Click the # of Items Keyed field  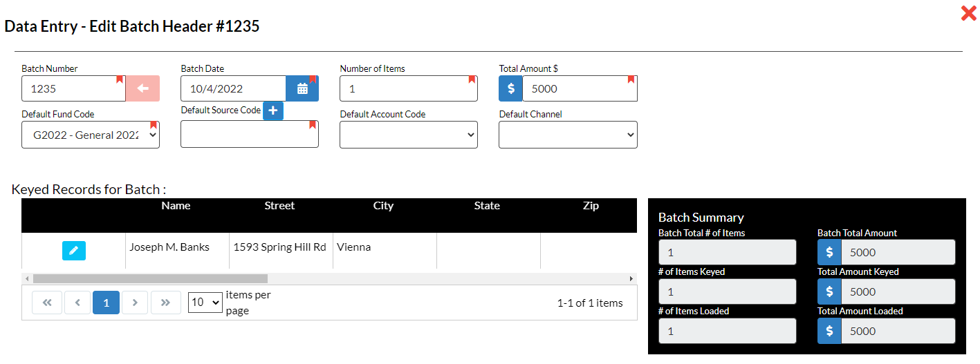click(x=728, y=291)
